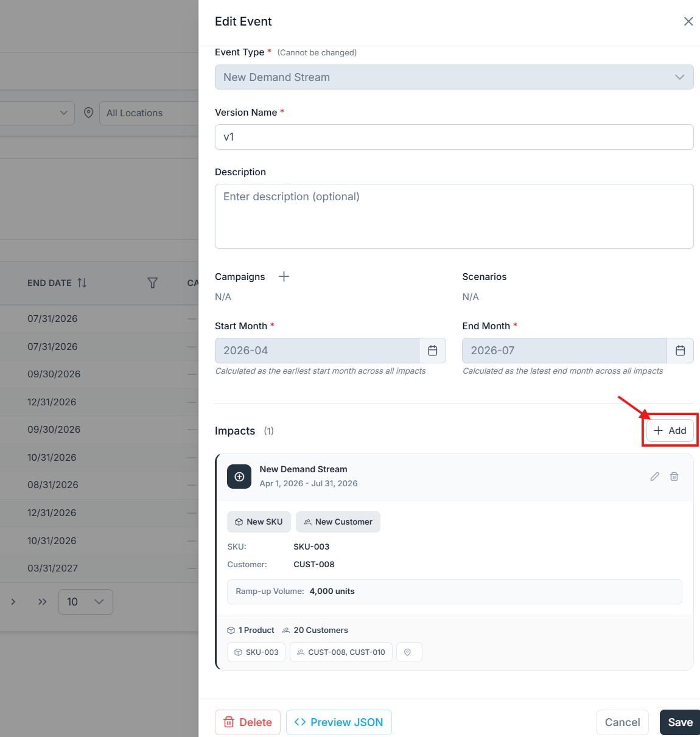
Task: Open the Start Month calendar picker
Action: click(x=433, y=351)
